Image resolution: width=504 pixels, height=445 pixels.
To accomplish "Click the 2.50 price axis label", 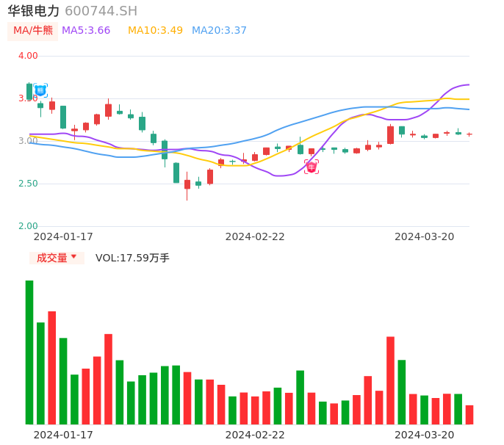I will click(28, 184).
